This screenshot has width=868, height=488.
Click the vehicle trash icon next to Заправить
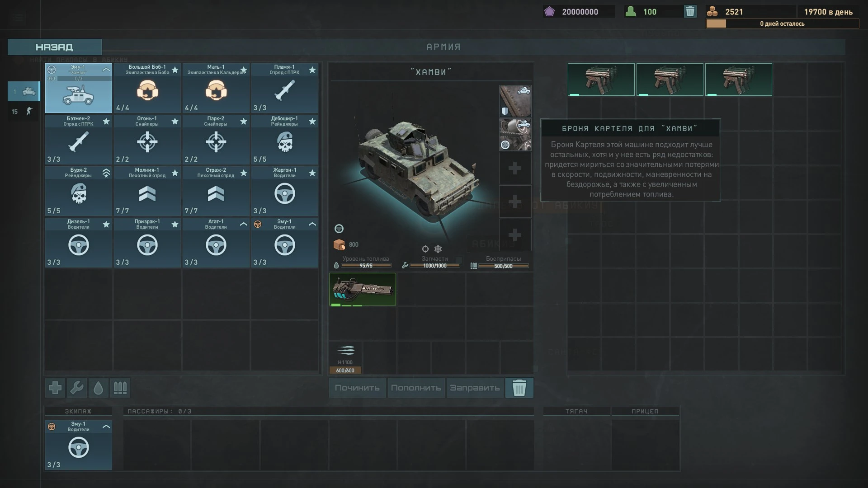519,388
